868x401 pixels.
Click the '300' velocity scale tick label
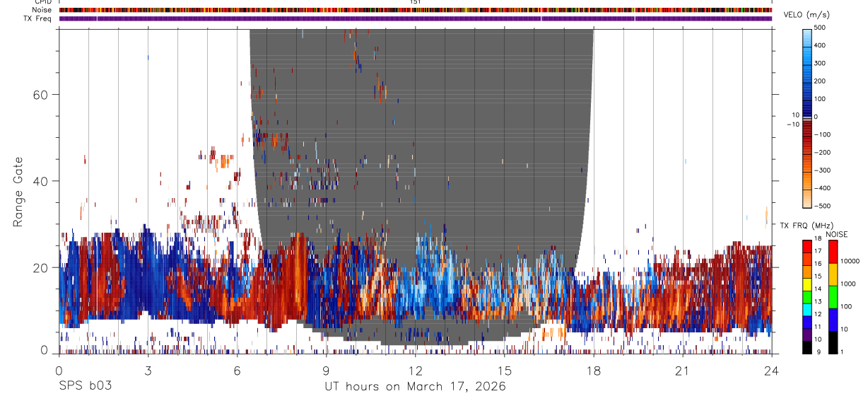click(821, 63)
